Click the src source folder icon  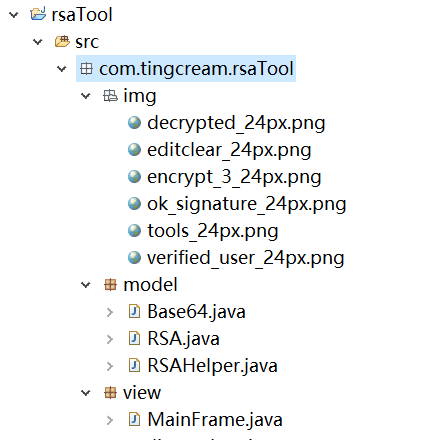click(62, 42)
